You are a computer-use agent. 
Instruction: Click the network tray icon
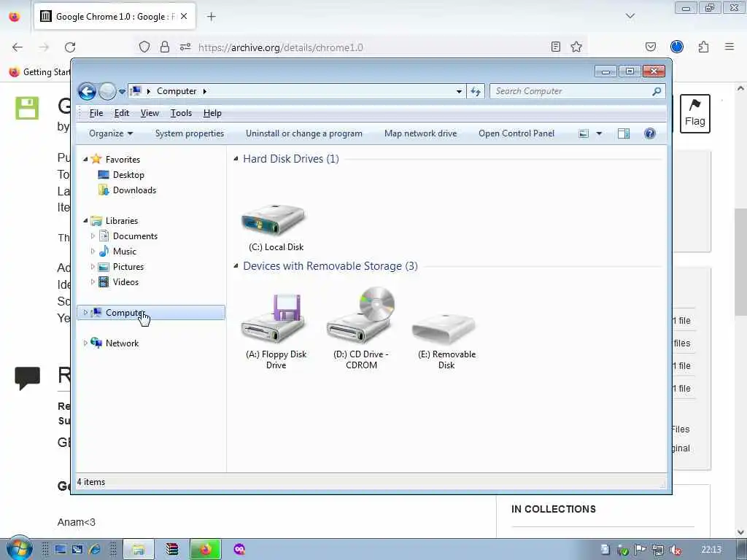pos(658,550)
